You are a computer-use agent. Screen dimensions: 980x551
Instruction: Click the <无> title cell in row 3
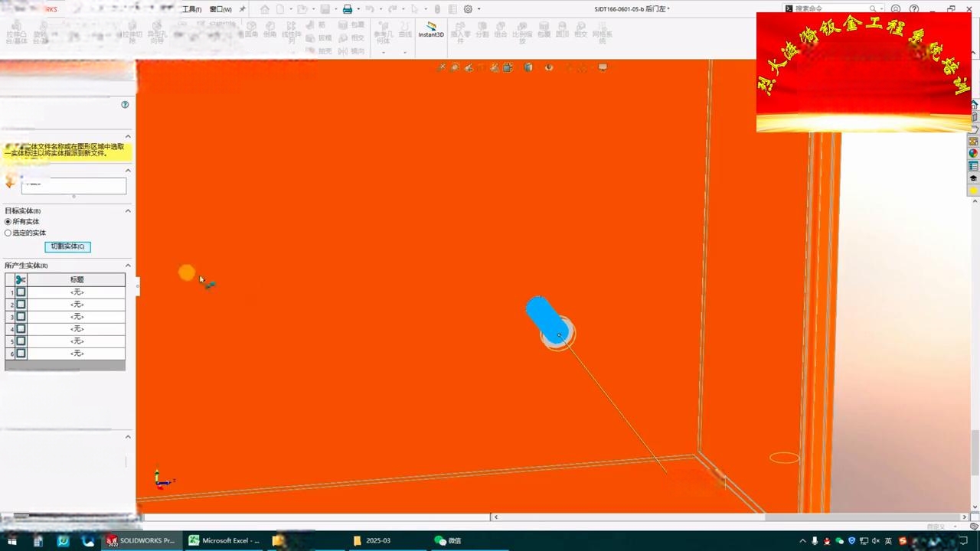[77, 317]
